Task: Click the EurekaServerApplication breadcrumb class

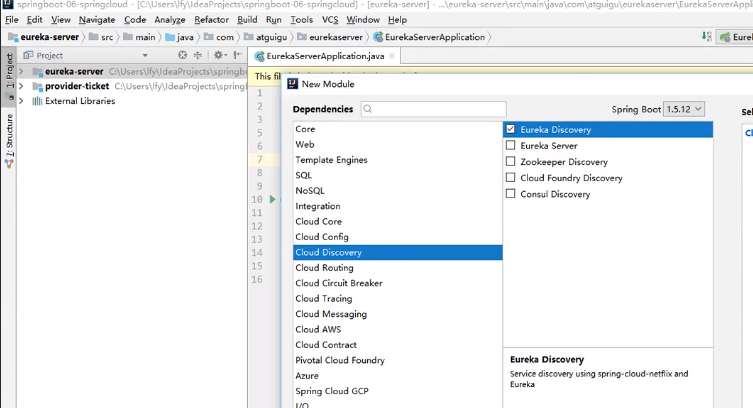Action: tap(429, 37)
